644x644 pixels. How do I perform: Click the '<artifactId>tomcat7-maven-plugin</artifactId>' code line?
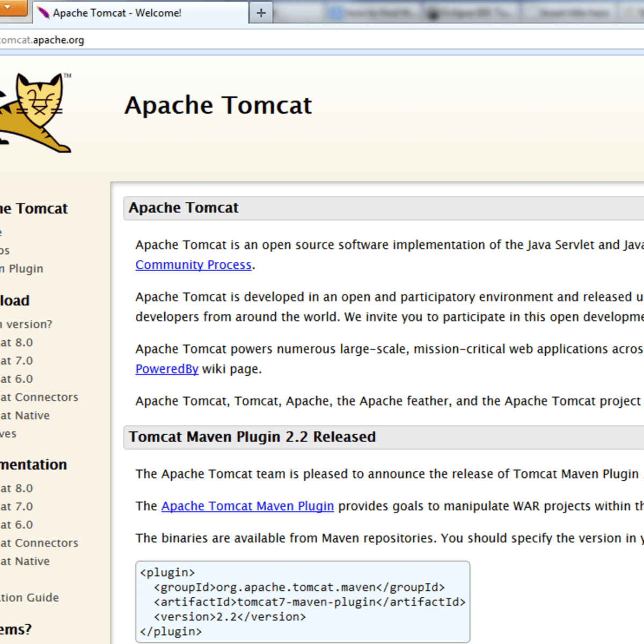pos(310,602)
